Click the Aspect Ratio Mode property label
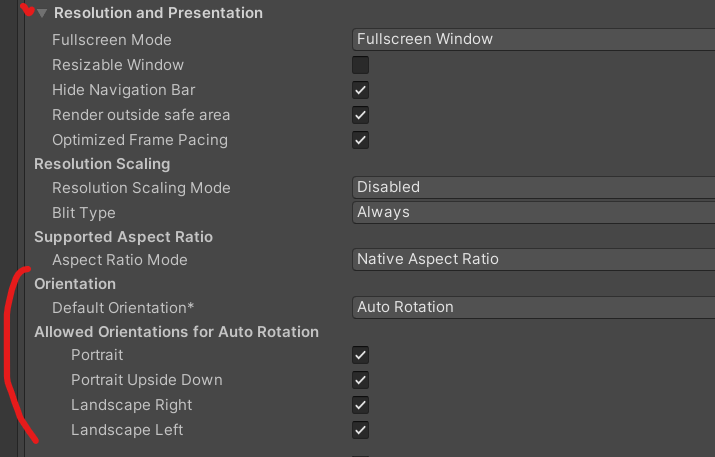The height and width of the screenshot is (457, 715). (119, 260)
